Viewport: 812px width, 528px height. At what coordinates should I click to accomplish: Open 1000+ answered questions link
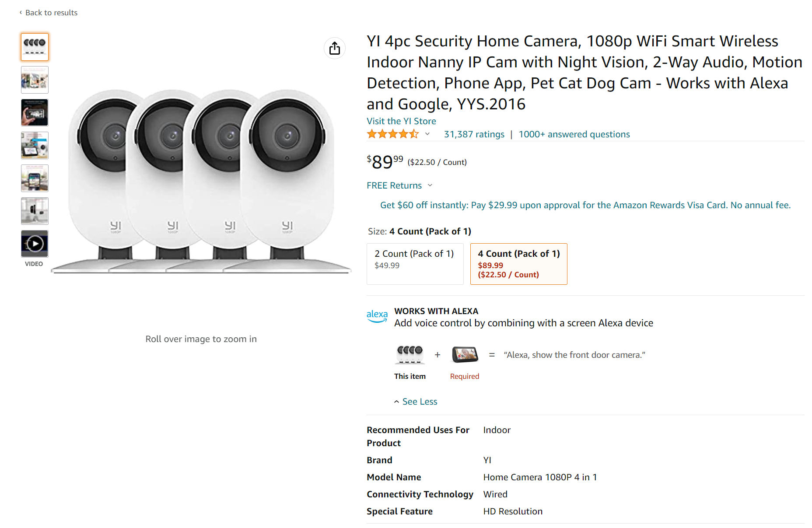point(574,134)
